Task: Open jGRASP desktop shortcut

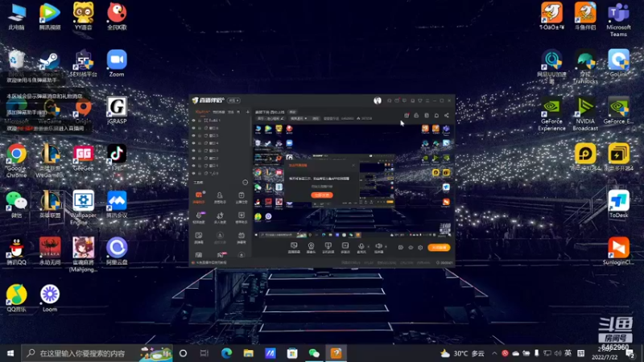Action: (117, 110)
